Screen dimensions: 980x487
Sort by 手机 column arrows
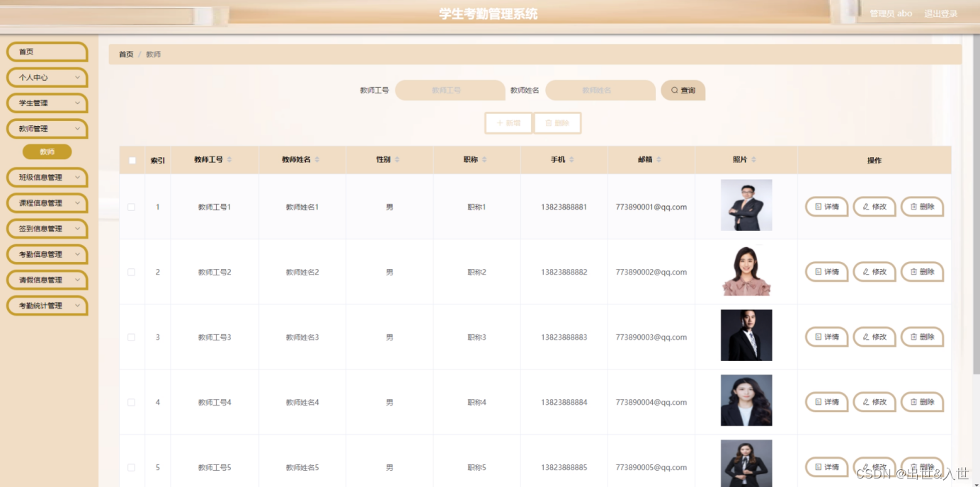571,160
